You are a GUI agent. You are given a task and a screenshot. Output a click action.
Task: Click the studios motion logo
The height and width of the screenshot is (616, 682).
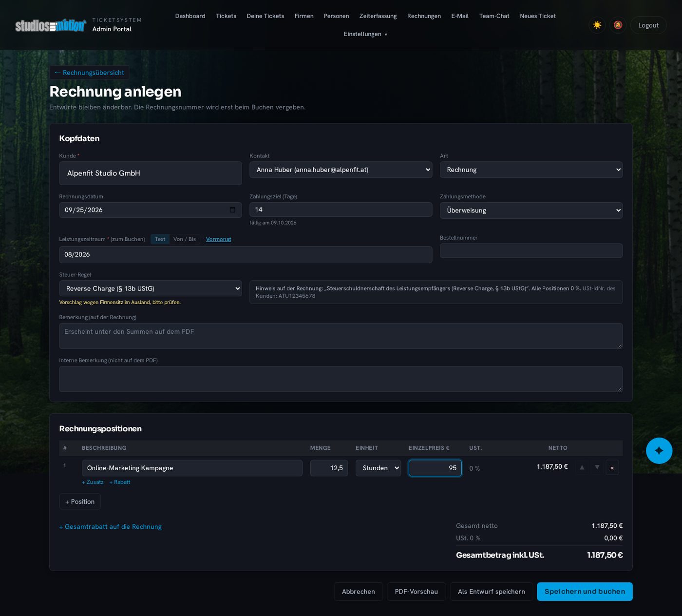click(51, 25)
